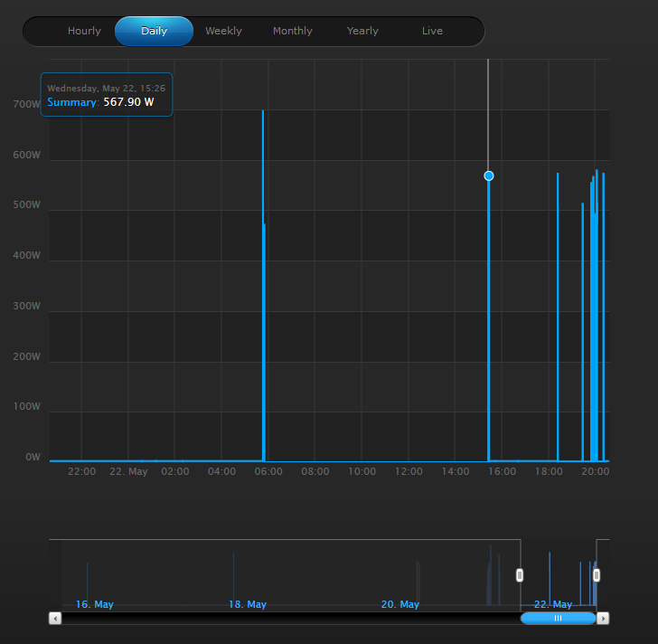Open the Live view tab
658x644 pixels.
[x=432, y=31]
